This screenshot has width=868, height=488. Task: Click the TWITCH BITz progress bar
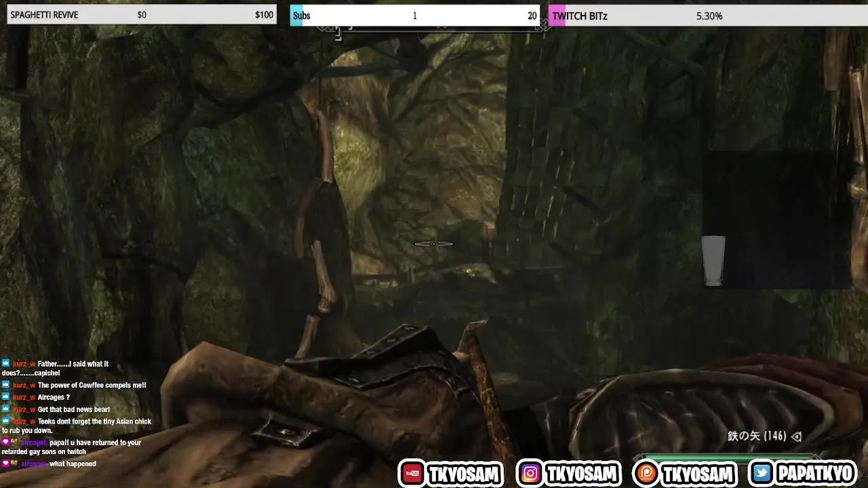(708, 16)
